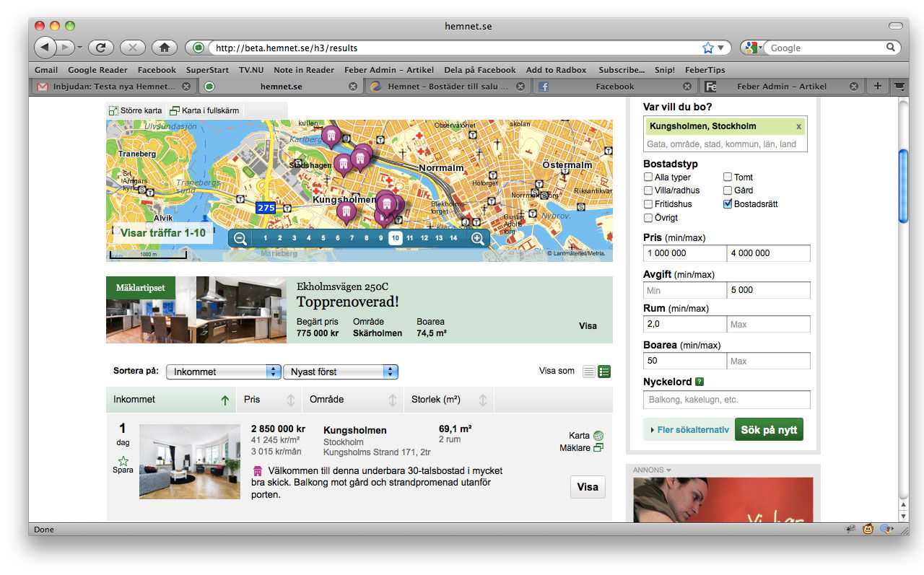Viewport: 924px width, 575px height.
Task: Zoom out the map with minus magnifier
Action: coord(240,239)
